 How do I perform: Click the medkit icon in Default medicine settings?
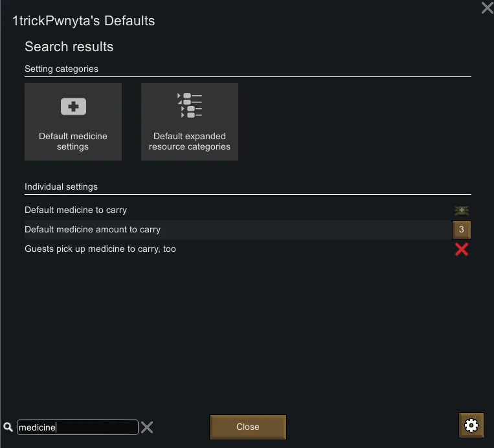[x=73, y=107]
